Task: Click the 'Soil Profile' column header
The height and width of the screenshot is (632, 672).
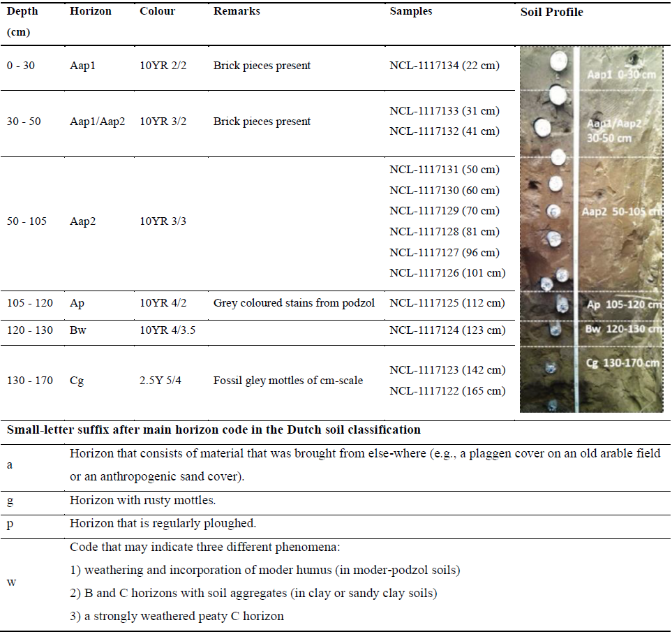Action: point(551,13)
